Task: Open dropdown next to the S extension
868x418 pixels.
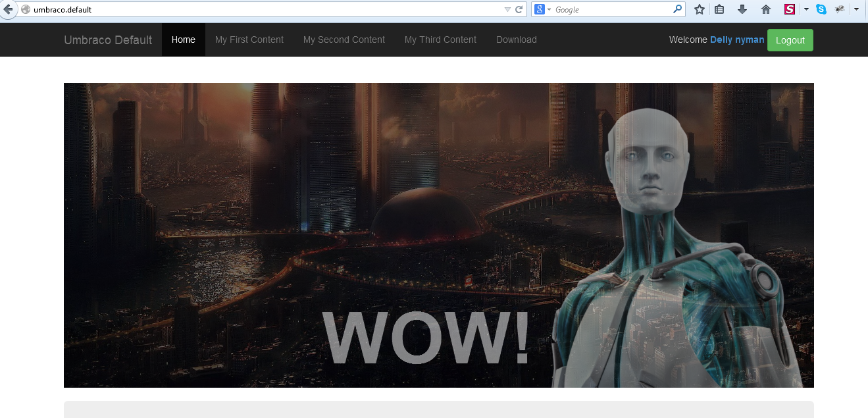Action: click(806, 9)
